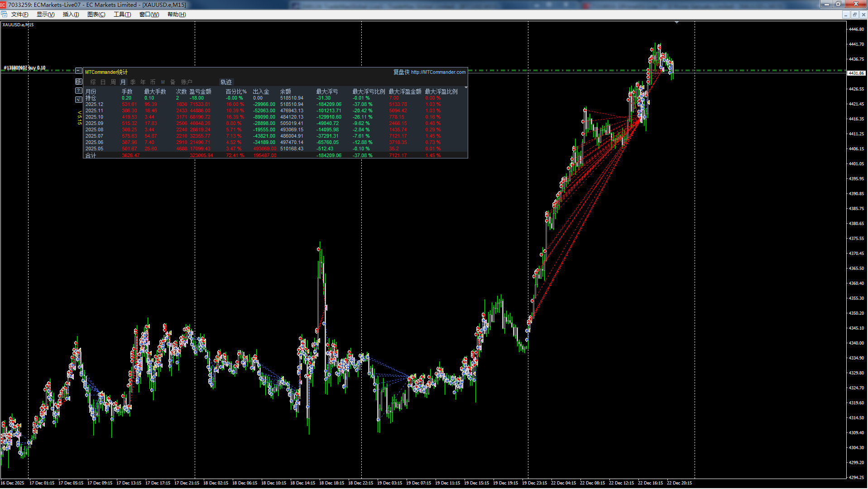Click the total profit value 323005.94
Image resolution: width=868 pixels, height=489 pixels.
201,155
